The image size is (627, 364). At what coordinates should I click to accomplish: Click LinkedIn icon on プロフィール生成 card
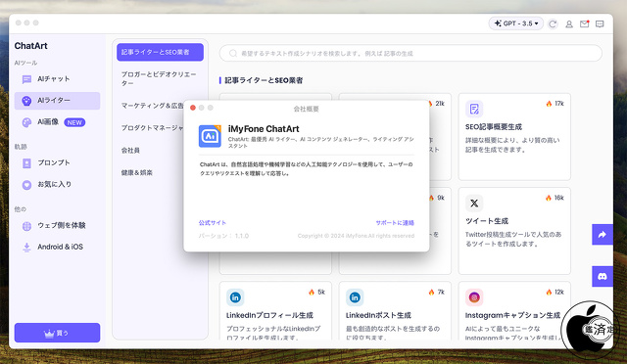(x=235, y=297)
